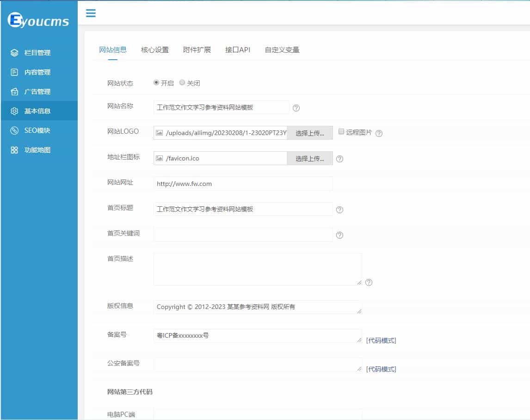Click image preview icon in 网站LOGO field

[x=159, y=133]
